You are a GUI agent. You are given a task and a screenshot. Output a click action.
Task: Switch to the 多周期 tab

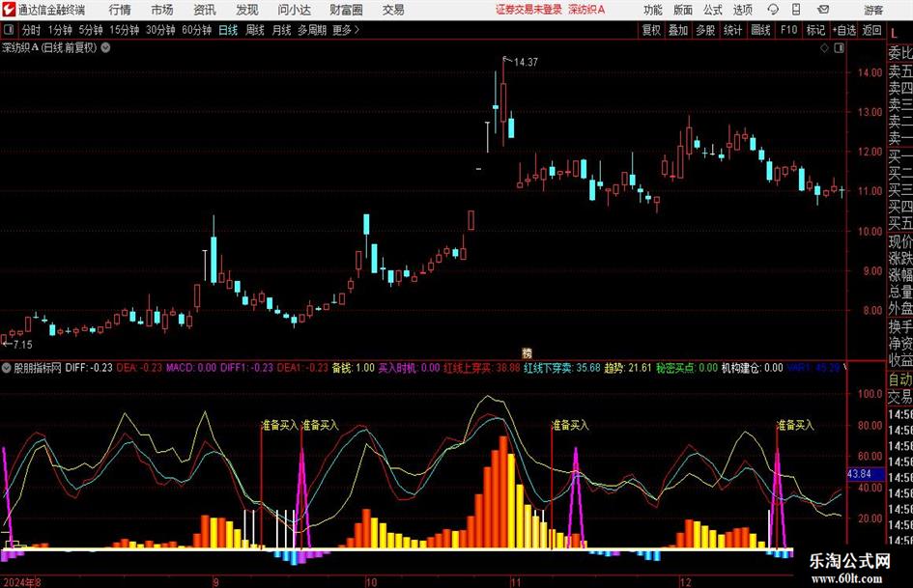(312, 30)
